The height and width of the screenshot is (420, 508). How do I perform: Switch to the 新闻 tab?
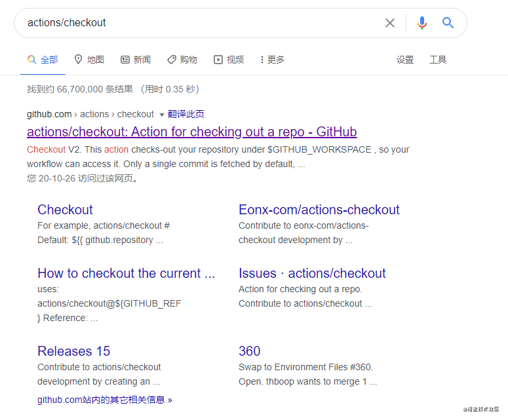click(136, 60)
